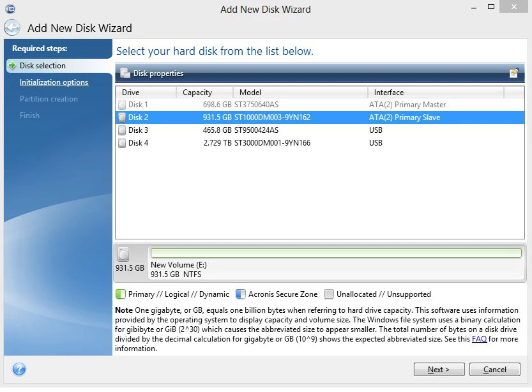Select the Disk selection step in sidebar
The height and width of the screenshot is (392, 532).
click(42, 66)
